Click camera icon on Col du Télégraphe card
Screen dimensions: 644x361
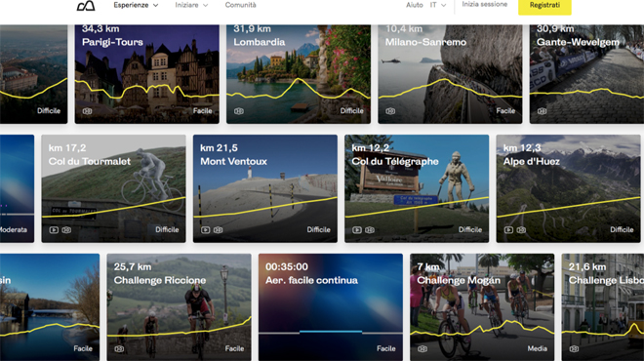pyautogui.click(x=370, y=230)
